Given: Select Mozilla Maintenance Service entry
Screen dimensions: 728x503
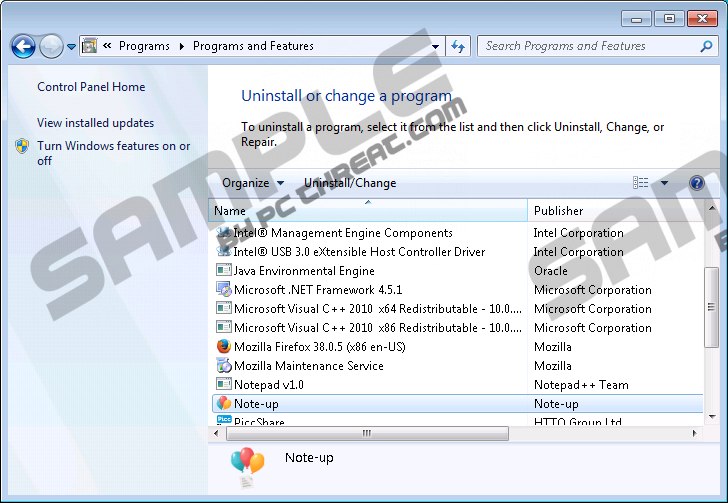Looking at the screenshot, I should (x=457, y=366).
